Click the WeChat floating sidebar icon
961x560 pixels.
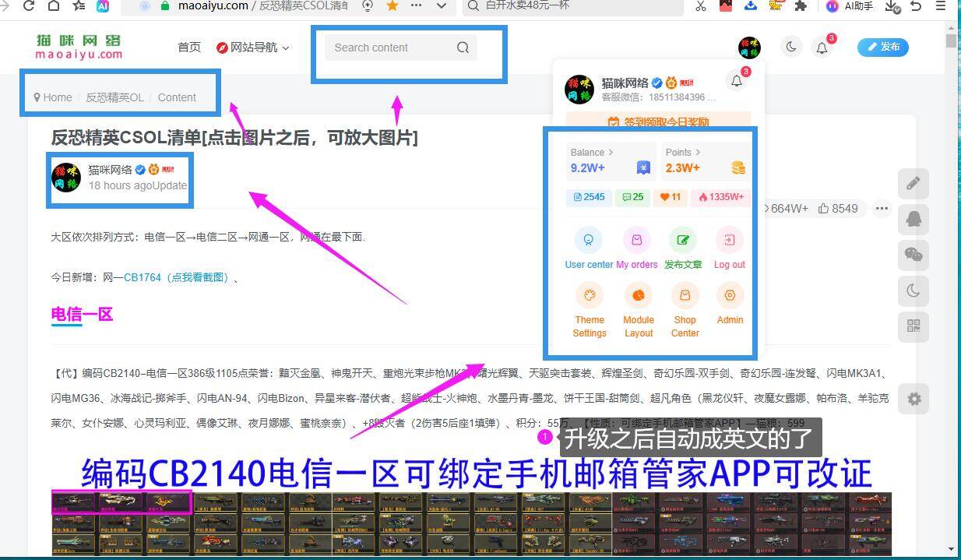913,255
